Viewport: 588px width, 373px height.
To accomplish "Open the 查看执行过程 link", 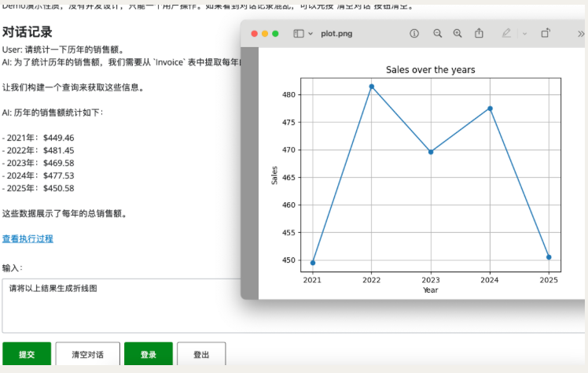I will [28, 238].
